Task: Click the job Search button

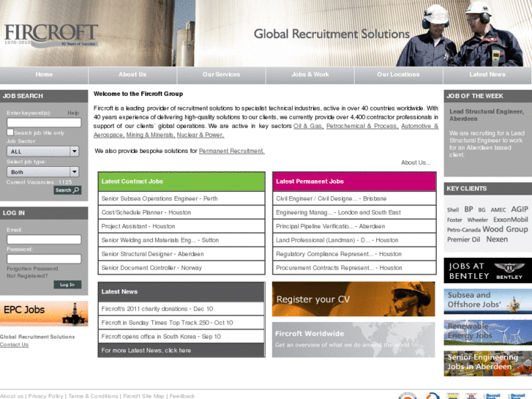Action: click(67, 190)
